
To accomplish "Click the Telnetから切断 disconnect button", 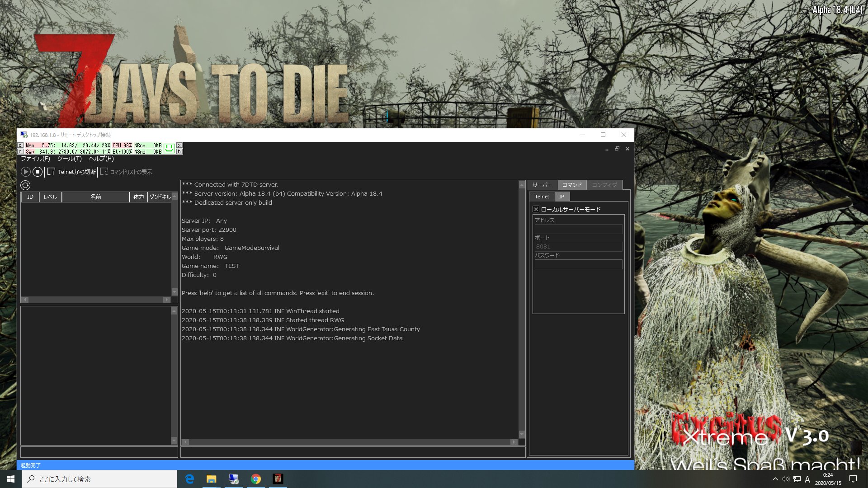I will [x=71, y=172].
